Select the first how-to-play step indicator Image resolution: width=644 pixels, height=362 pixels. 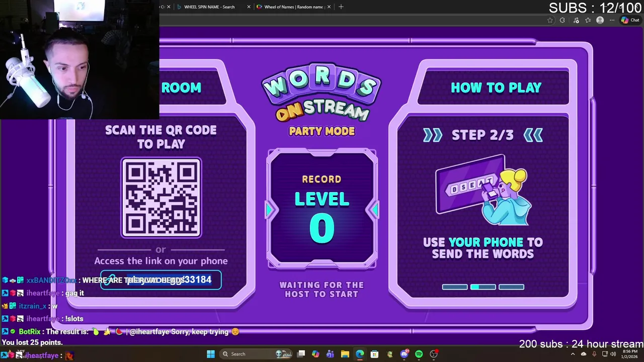point(455,287)
